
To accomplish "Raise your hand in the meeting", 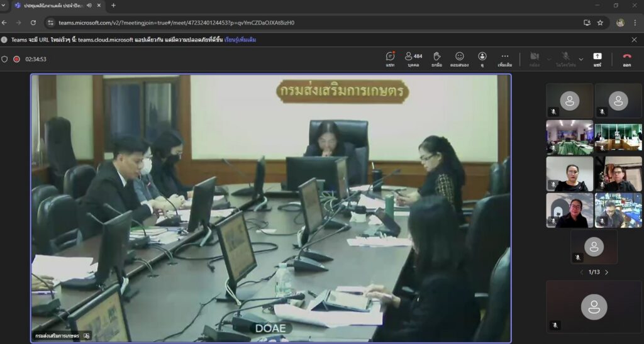I will (x=436, y=58).
